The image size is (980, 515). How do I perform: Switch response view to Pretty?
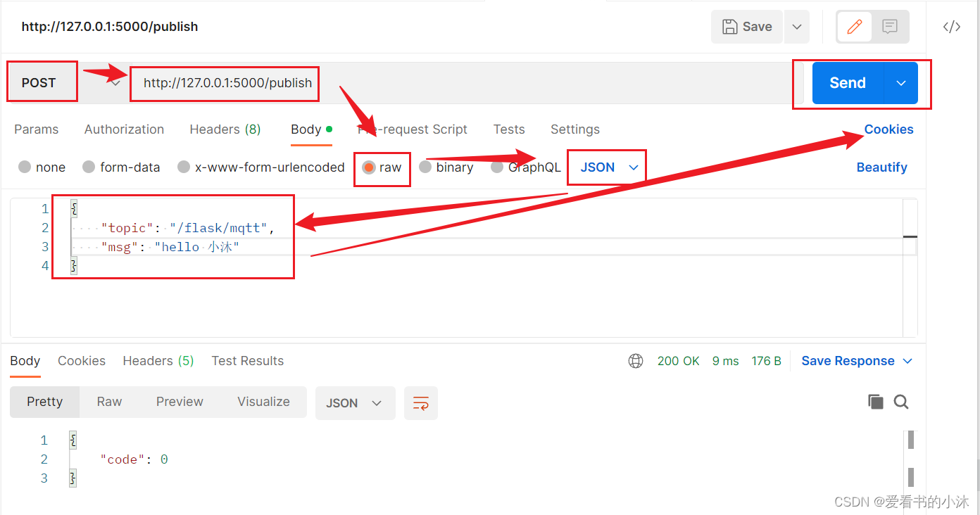(45, 402)
